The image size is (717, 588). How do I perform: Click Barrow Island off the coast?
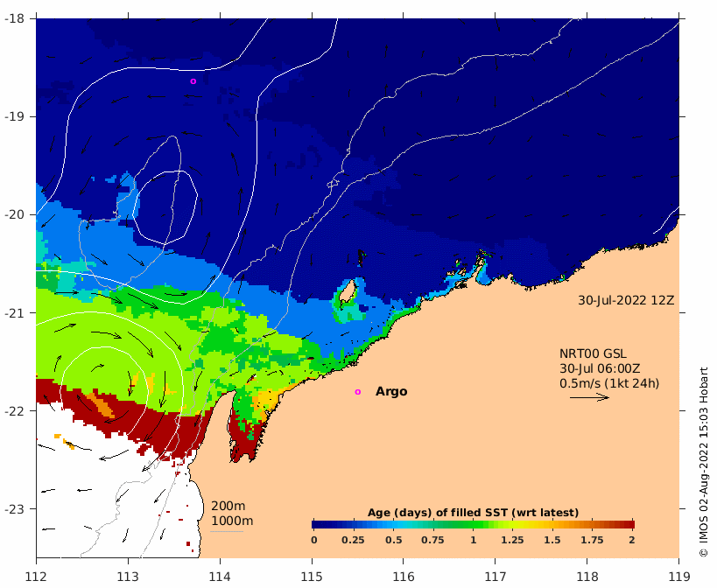[348, 291]
